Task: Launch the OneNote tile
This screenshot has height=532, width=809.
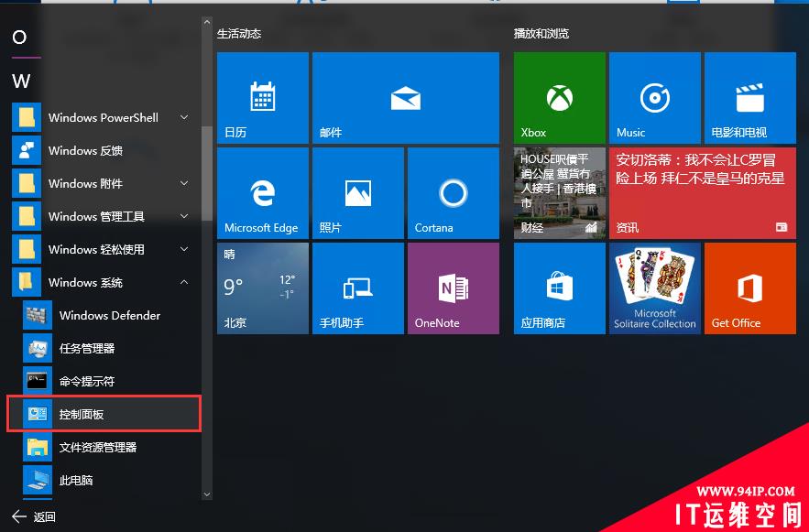Action: tap(454, 288)
